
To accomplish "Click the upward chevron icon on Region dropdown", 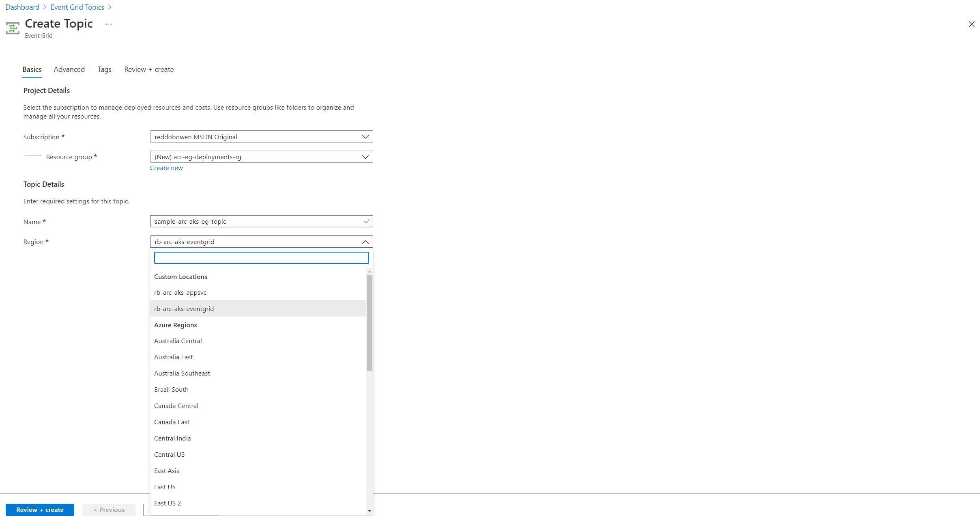I will (x=365, y=242).
